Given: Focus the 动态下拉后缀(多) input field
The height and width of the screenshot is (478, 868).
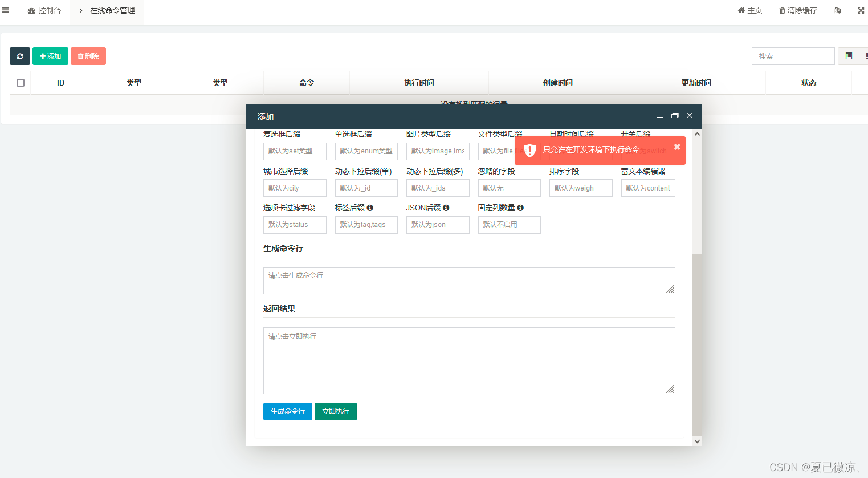Looking at the screenshot, I should (438, 188).
